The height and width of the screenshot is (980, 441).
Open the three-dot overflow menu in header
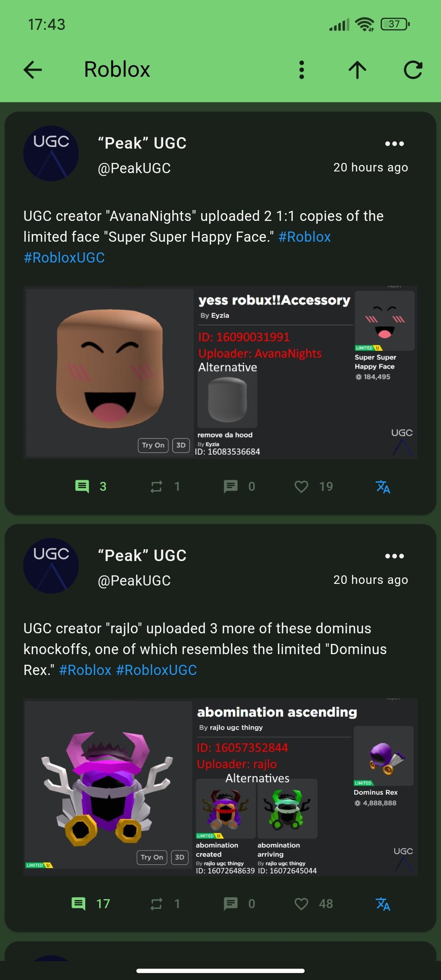pos(301,70)
